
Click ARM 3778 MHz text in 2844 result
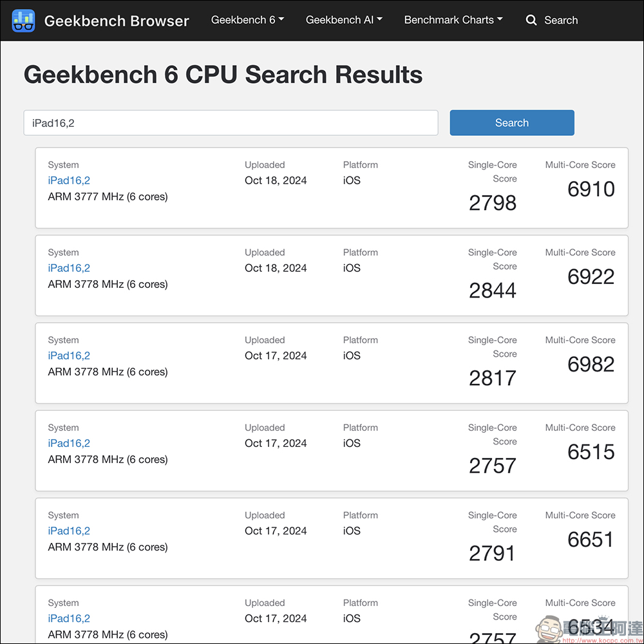click(108, 284)
